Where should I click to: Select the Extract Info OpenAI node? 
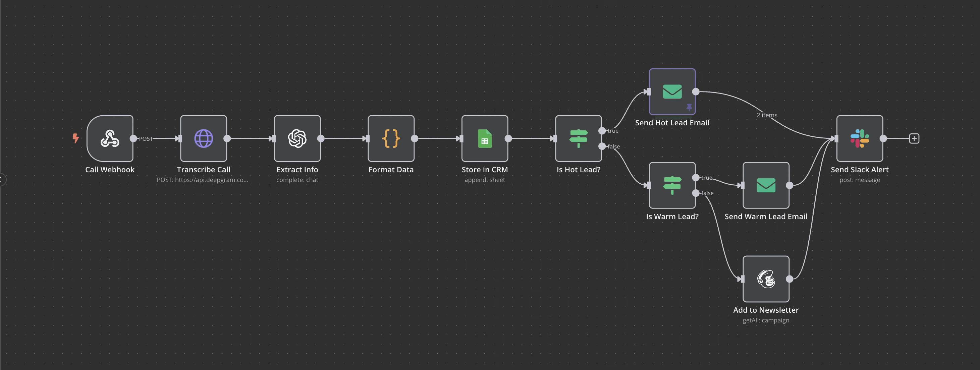[x=297, y=138]
